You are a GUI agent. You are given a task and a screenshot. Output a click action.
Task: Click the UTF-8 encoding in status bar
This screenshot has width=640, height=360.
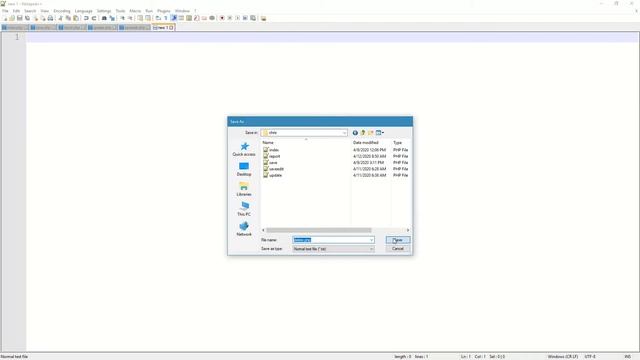(590, 357)
